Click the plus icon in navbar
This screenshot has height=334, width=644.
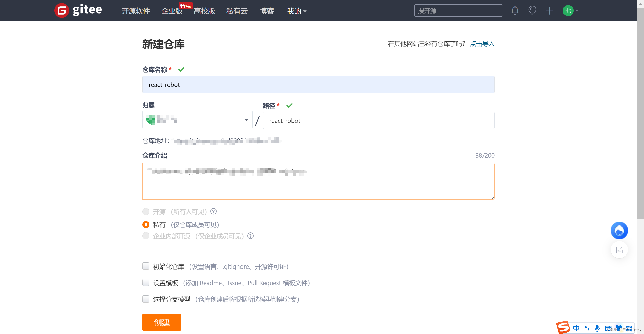pos(549,11)
